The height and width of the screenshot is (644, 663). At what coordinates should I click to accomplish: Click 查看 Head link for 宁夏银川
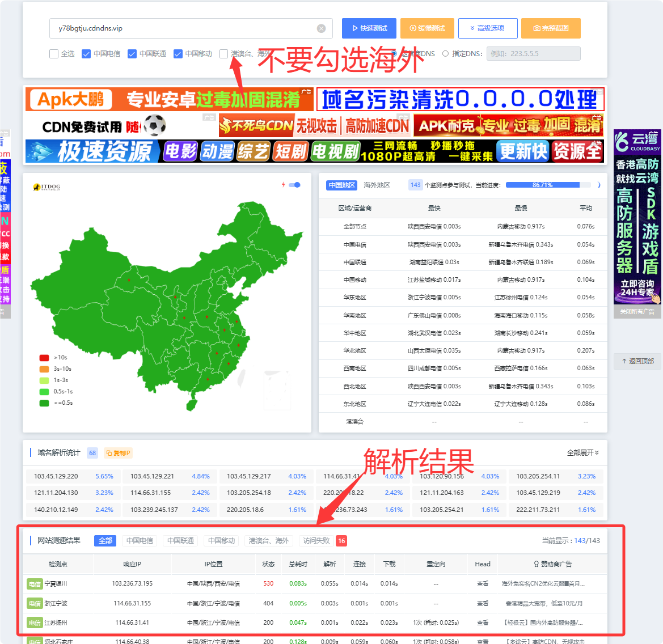483,583
